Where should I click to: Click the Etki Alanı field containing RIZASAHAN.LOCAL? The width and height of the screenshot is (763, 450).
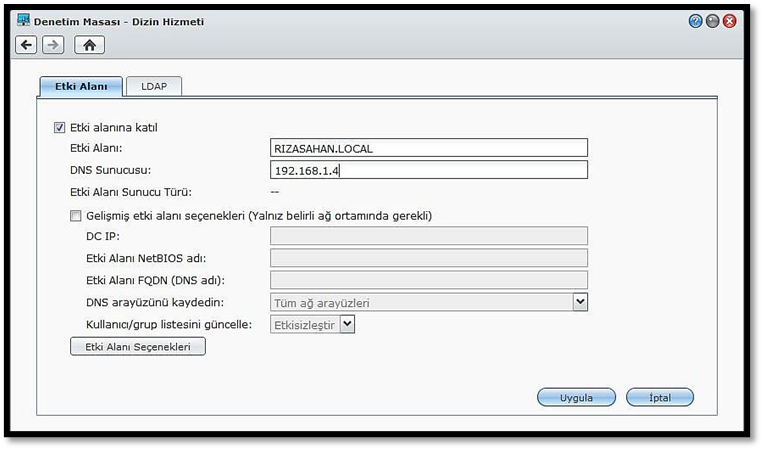[428, 148]
